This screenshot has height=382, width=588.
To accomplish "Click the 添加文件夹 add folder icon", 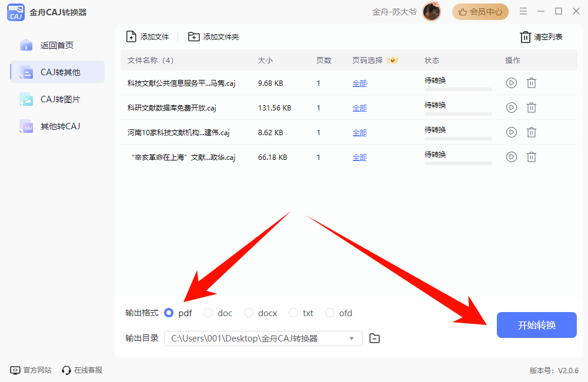I will (x=194, y=36).
